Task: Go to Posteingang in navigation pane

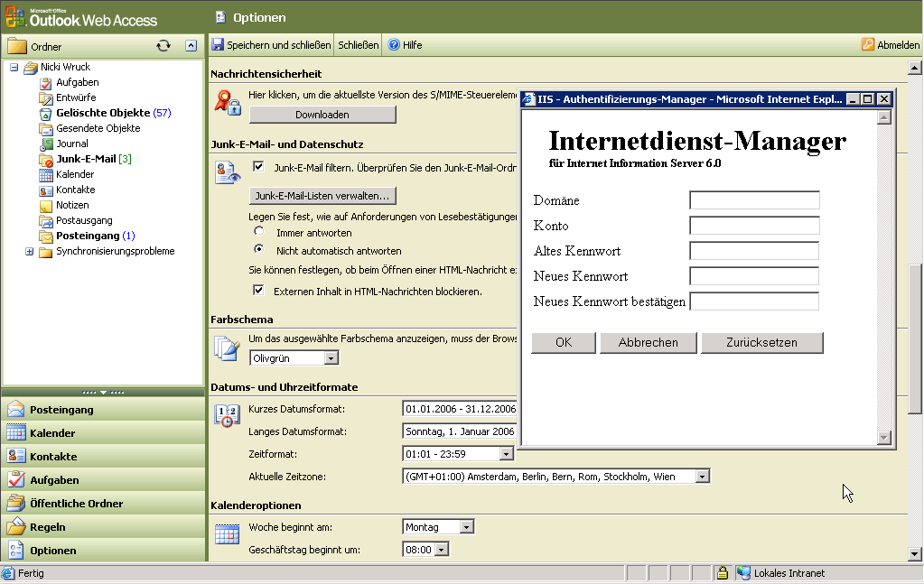Action: coord(104,410)
